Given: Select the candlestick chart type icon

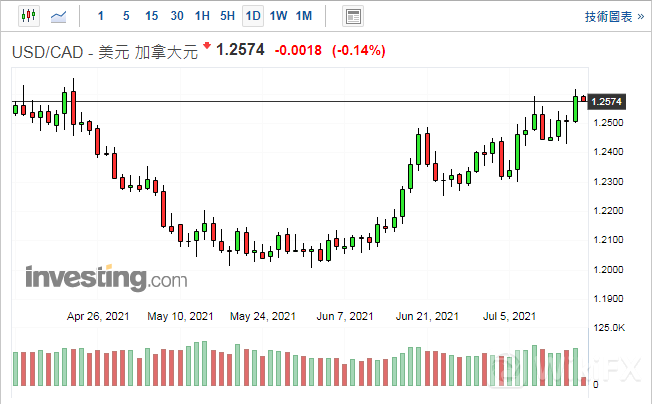Looking at the screenshot, I should point(27,16).
